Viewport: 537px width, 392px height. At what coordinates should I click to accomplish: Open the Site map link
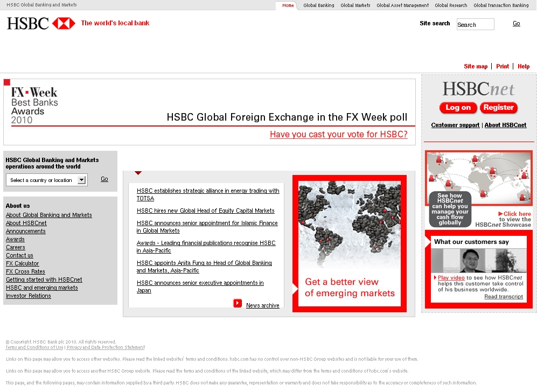pyautogui.click(x=476, y=66)
